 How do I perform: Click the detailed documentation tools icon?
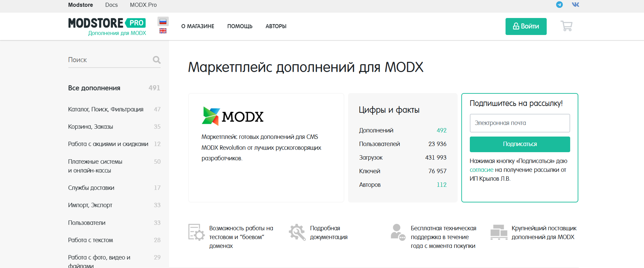pyautogui.click(x=297, y=232)
